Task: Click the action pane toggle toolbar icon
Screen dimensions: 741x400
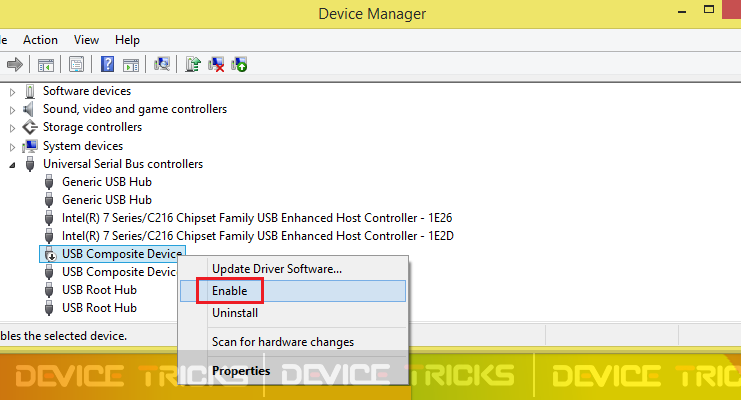Action: (x=131, y=65)
